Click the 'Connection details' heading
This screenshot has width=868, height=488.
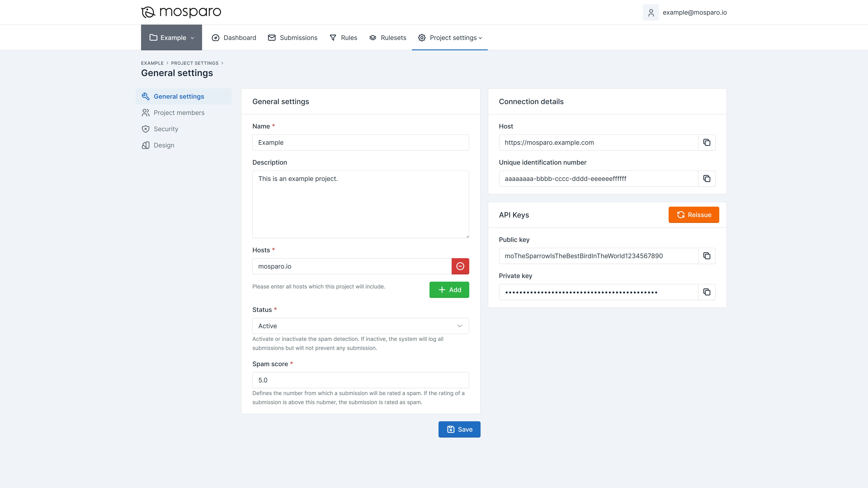click(531, 102)
